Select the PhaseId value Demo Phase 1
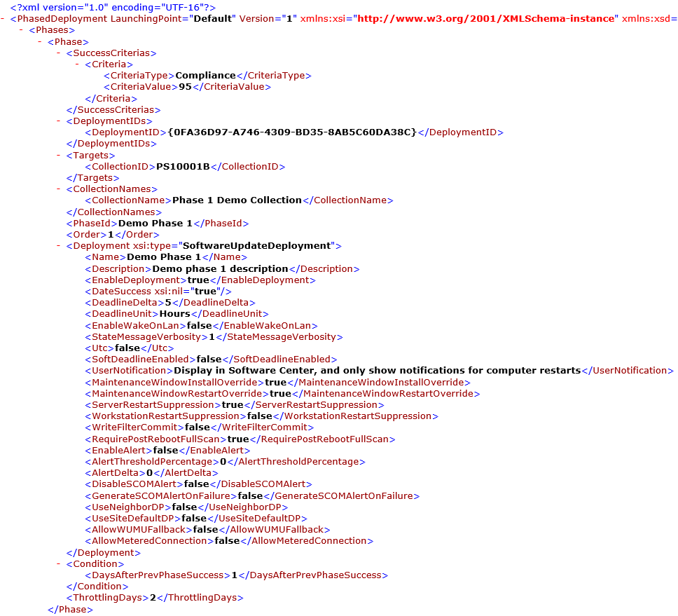Viewport: 678px width, 616px height. (155, 224)
